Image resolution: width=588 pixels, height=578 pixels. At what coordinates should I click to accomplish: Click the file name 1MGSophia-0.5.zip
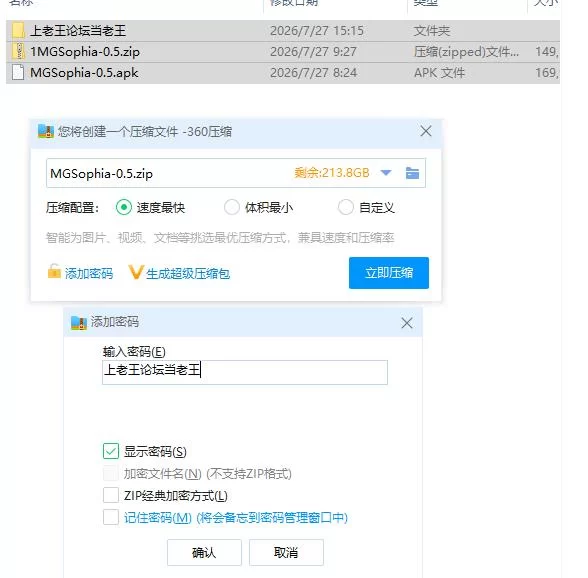(x=85, y=51)
